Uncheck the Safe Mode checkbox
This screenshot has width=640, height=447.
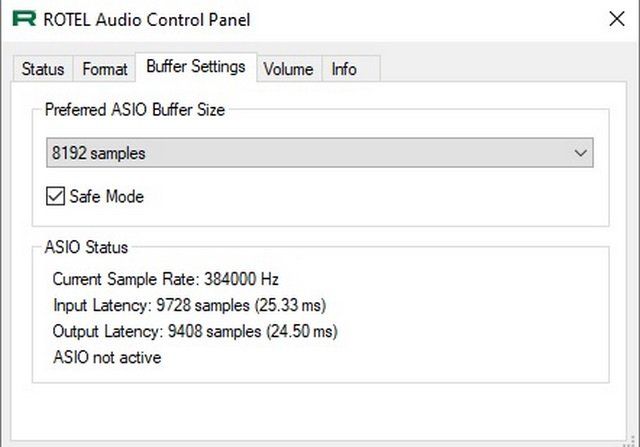55,196
